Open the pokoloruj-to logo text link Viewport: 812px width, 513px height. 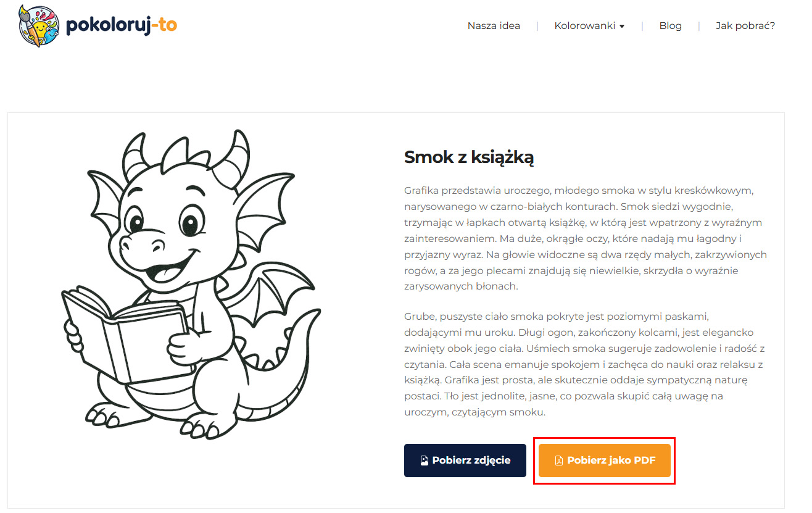coord(121,26)
